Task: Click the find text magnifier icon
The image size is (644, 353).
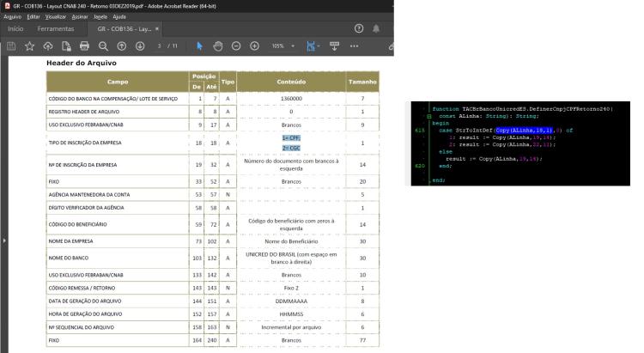Action: coord(103,46)
